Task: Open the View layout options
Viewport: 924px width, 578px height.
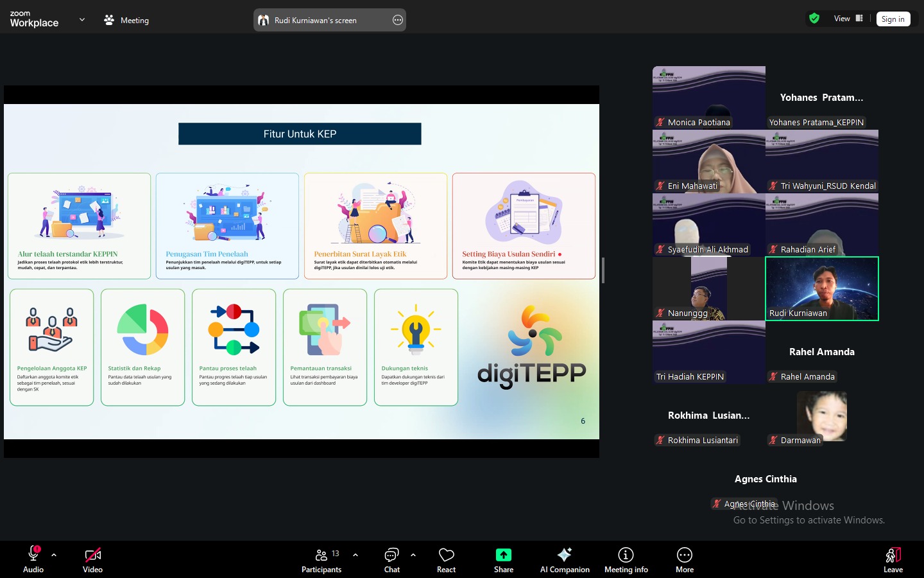Action: click(848, 19)
